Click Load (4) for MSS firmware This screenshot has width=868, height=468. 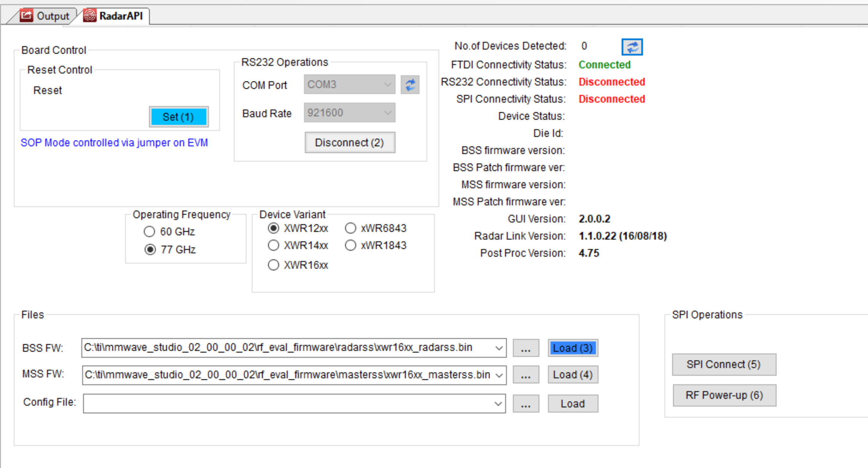click(573, 375)
